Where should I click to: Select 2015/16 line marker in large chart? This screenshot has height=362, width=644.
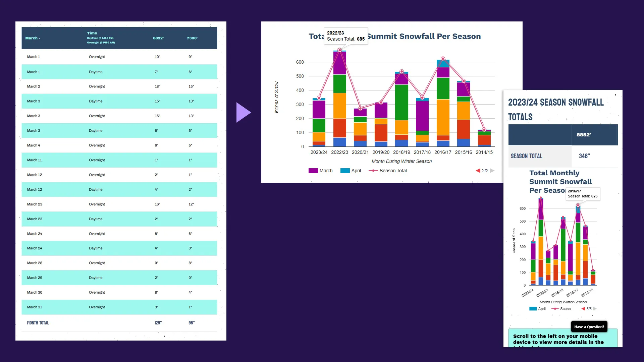coord(464,81)
